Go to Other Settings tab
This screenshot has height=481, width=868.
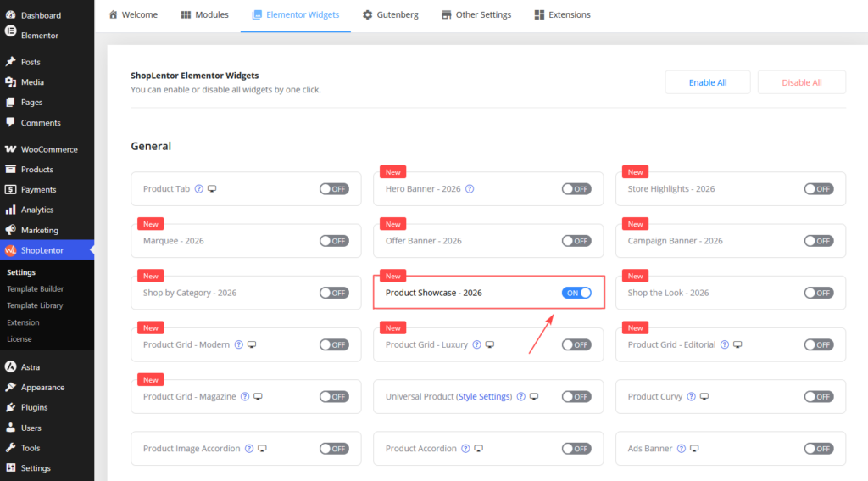(476, 15)
